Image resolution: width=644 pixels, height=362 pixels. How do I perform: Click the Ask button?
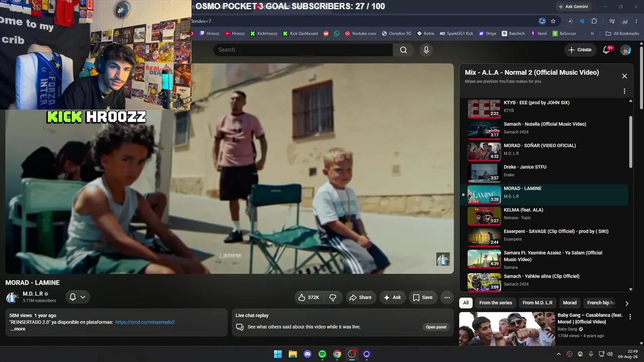[392, 298]
